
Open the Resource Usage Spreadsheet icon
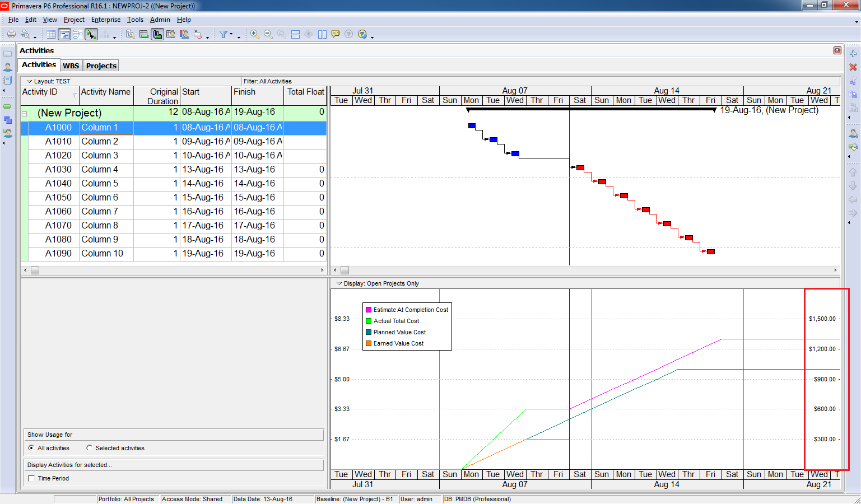tap(170, 34)
